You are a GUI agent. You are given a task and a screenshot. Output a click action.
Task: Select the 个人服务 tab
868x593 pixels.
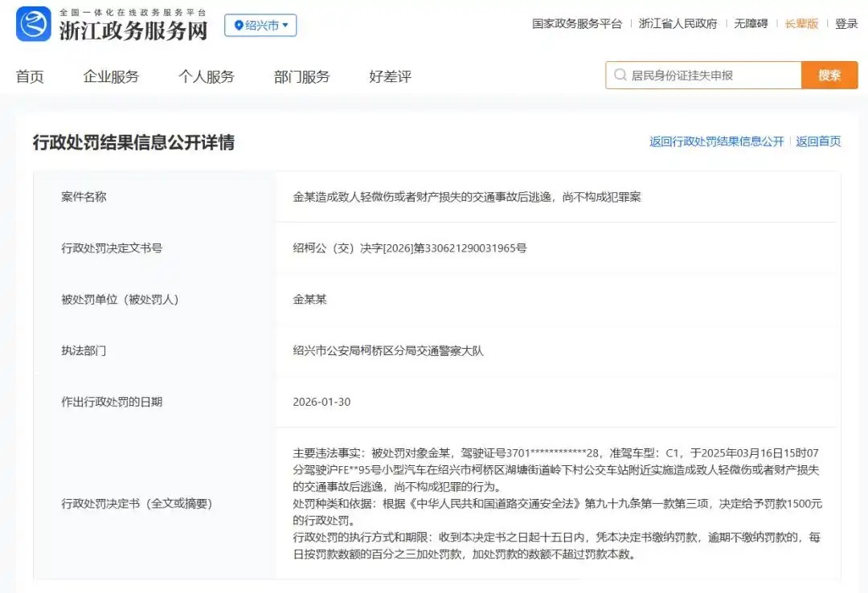(x=207, y=76)
